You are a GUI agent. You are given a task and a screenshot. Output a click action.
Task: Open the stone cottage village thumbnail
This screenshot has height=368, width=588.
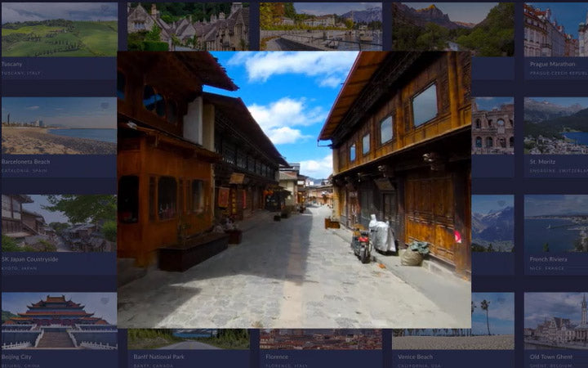point(189,27)
